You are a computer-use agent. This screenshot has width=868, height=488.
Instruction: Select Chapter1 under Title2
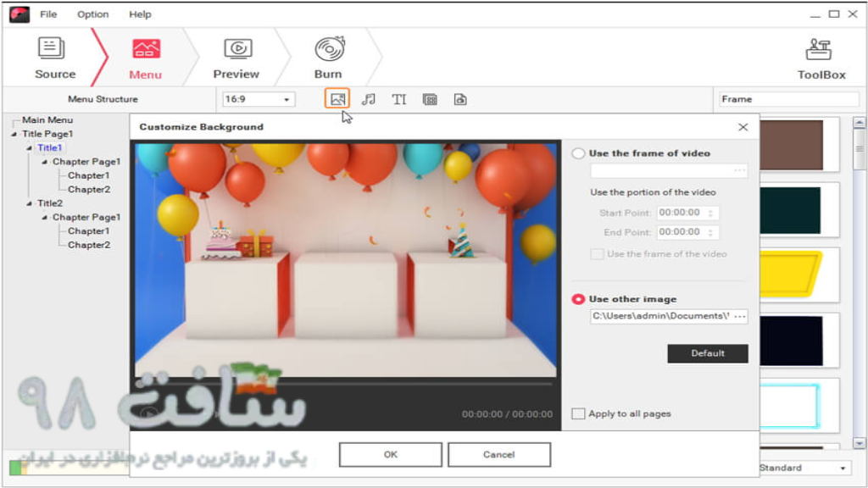[x=88, y=230]
